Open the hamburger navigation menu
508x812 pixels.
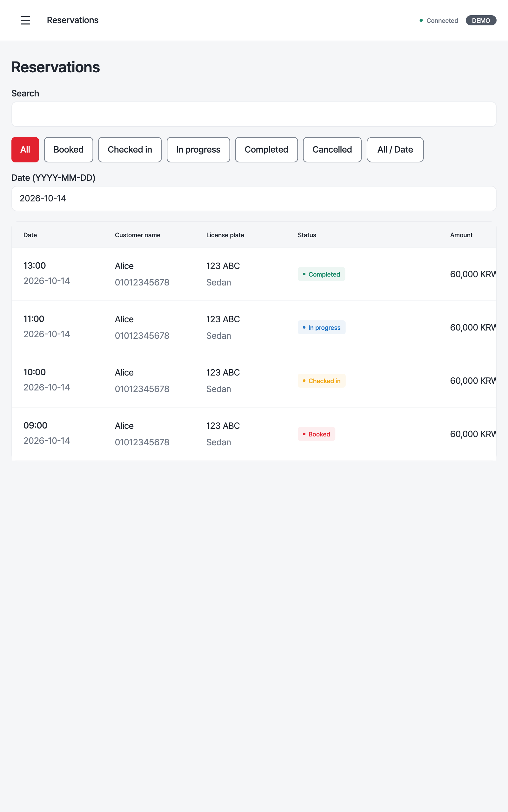tap(25, 20)
